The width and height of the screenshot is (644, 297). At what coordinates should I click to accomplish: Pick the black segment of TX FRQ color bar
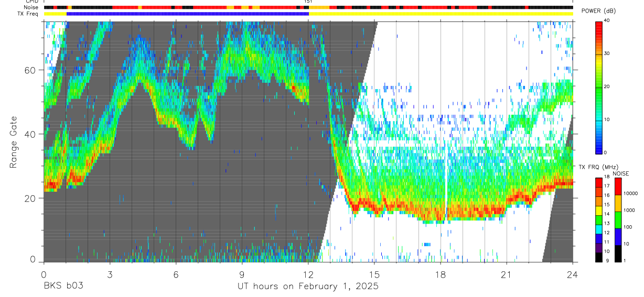click(x=598, y=257)
